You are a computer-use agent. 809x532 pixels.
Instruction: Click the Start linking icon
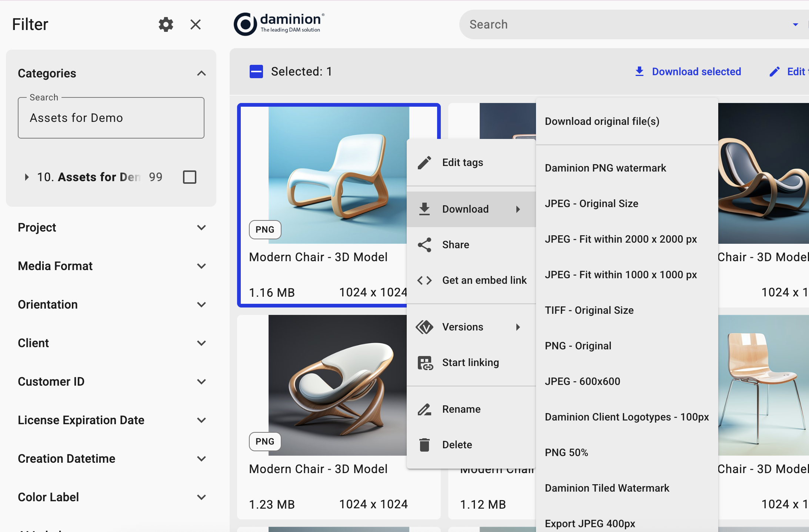click(425, 363)
